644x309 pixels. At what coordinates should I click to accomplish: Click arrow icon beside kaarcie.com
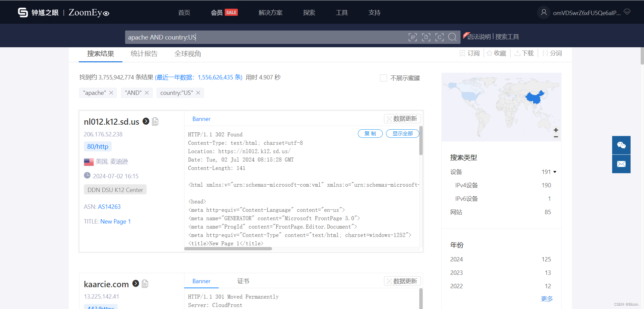[136, 283]
